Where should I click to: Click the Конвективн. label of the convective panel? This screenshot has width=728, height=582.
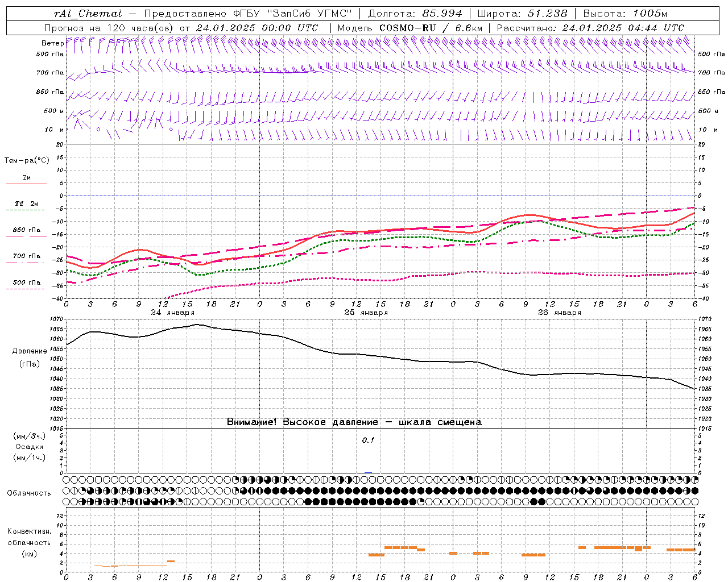(x=29, y=531)
